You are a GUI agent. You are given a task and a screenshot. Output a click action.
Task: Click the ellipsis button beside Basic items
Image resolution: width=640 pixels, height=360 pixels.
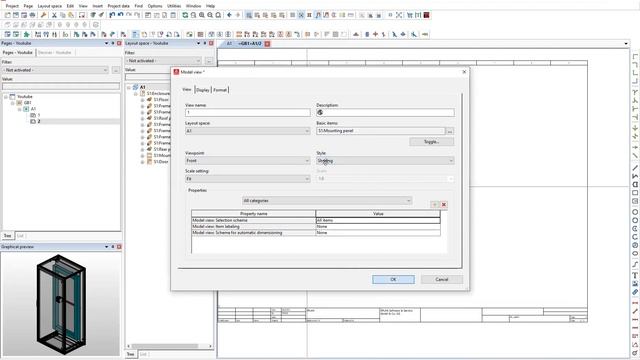(449, 131)
